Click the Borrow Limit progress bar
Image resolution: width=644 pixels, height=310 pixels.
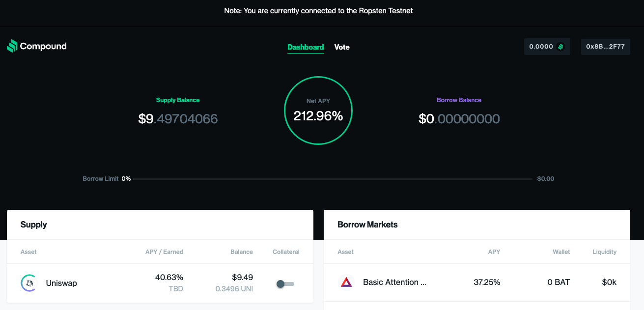click(333, 179)
